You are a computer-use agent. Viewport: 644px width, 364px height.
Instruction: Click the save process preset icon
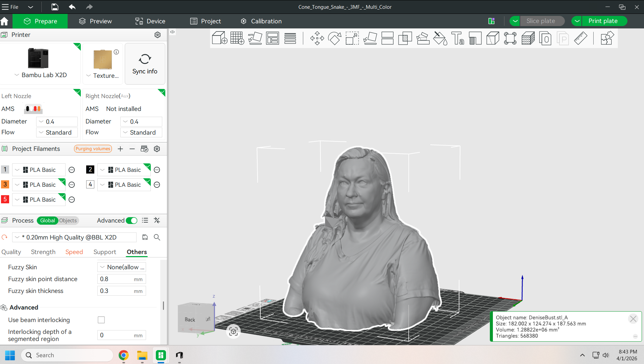click(145, 237)
